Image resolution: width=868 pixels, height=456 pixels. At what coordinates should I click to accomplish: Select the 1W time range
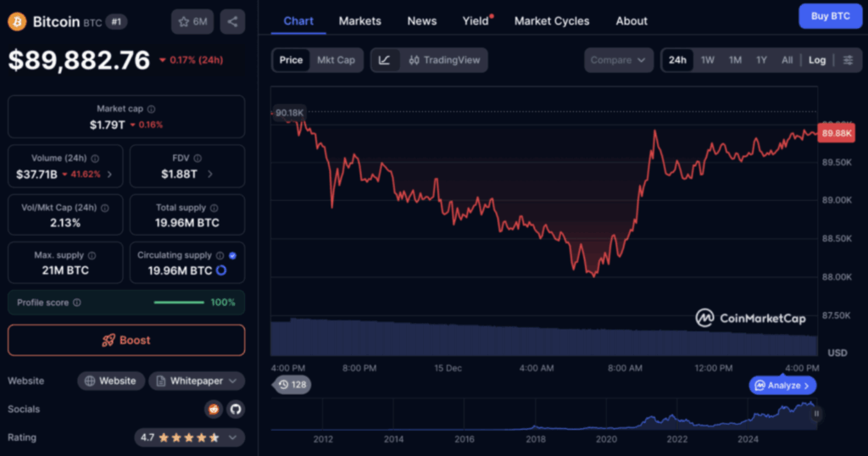[707, 60]
